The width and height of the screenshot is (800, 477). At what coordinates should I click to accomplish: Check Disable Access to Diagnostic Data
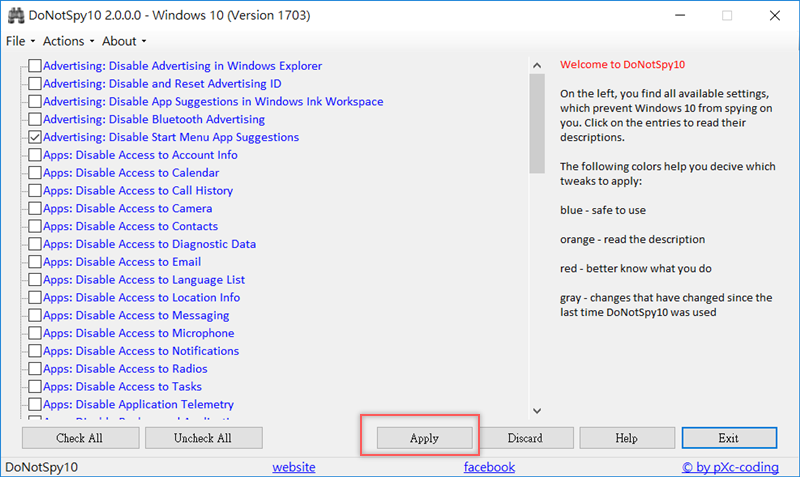pos(35,244)
